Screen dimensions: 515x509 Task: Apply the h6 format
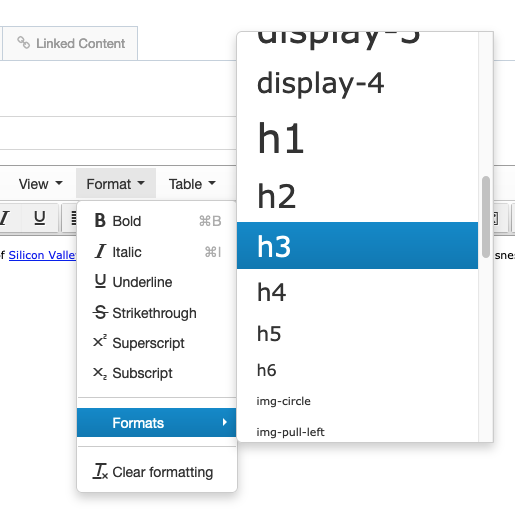coord(357,370)
